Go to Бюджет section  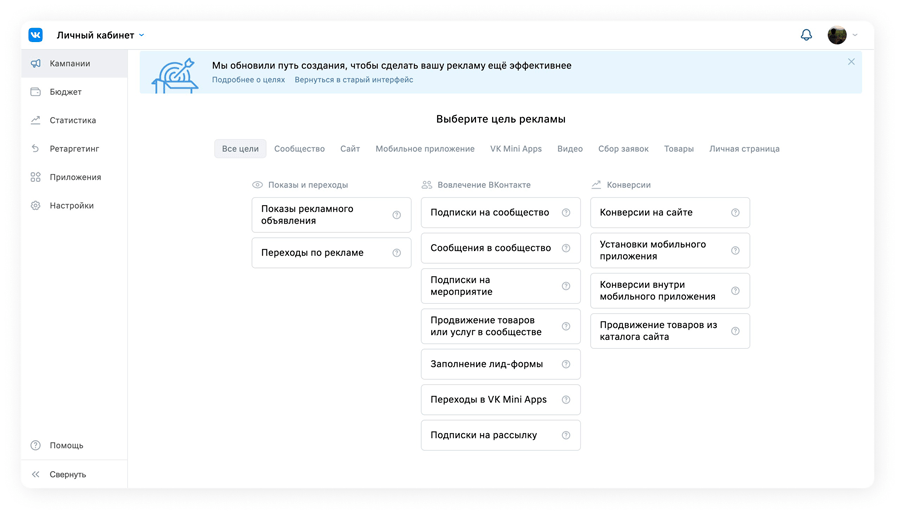tap(66, 92)
